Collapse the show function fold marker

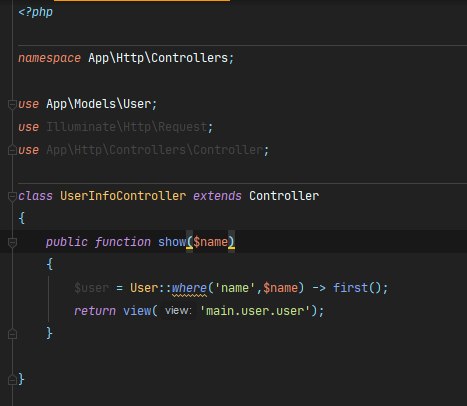pyautogui.click(x=12, y=242)
